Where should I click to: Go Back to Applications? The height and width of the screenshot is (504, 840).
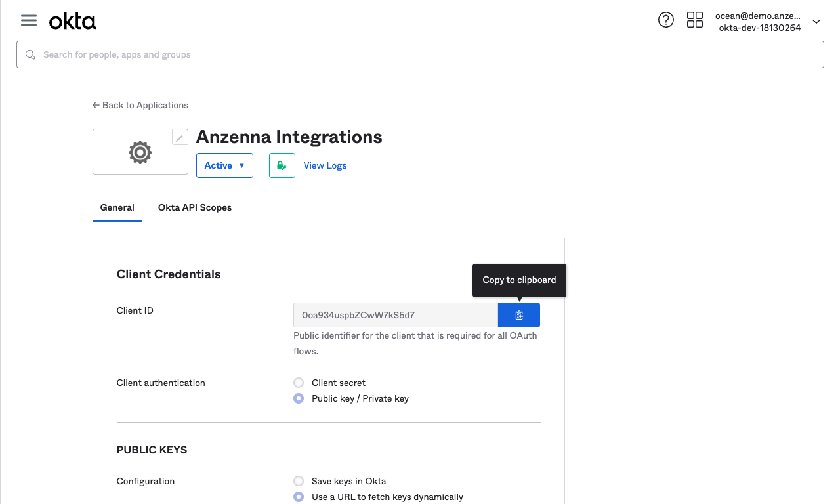pos(140,105)
